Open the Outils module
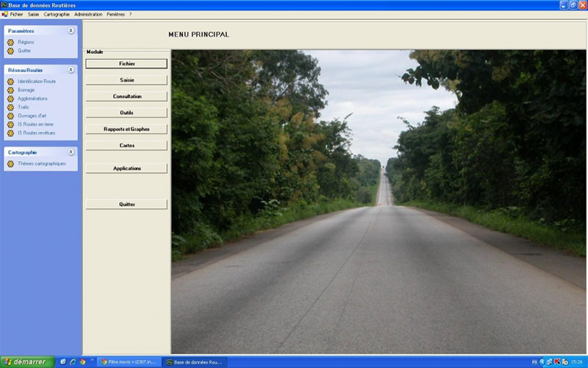 126,113
